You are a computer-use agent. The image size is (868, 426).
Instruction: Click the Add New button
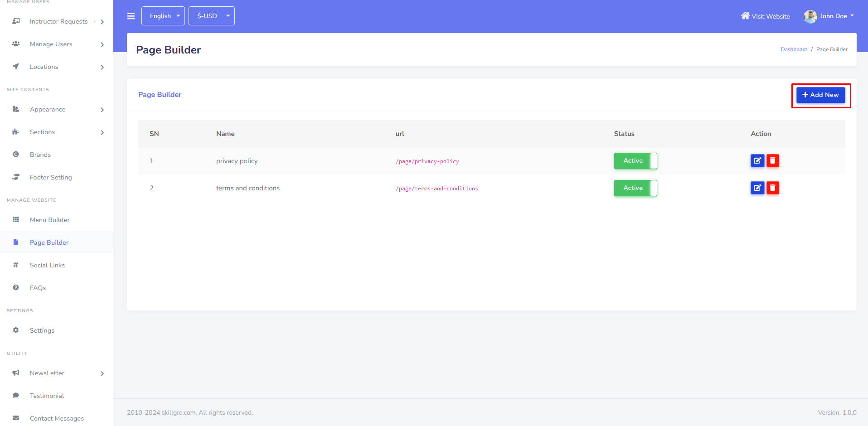point(821,95)
